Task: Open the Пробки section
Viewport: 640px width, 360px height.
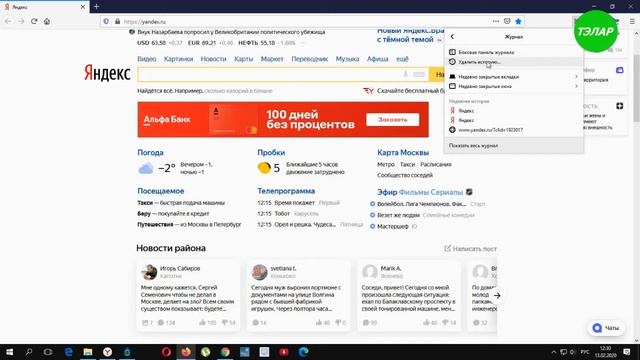Action: click(x=271, y=153)
